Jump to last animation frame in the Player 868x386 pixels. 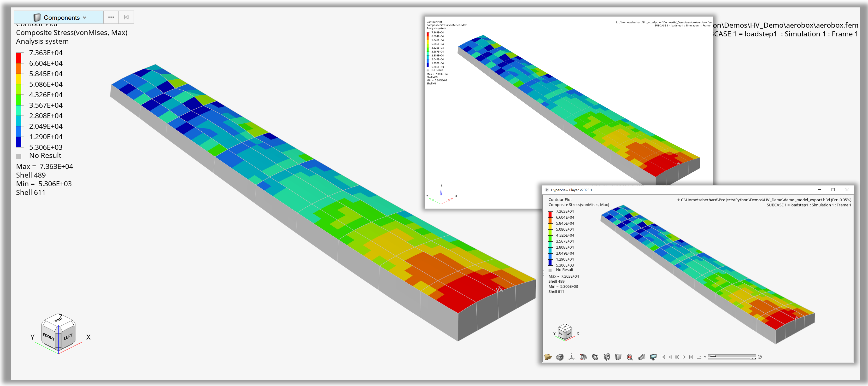pyautogui.click(x=691, y=357)
